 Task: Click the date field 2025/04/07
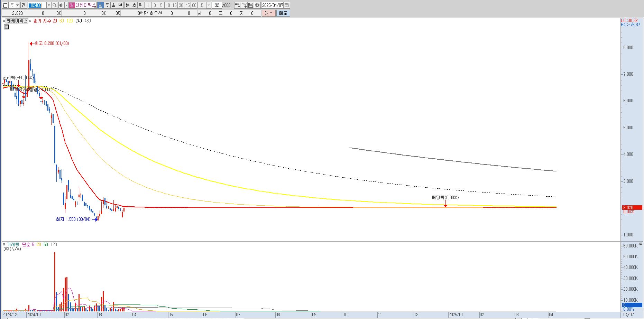[x=273, y=5]
